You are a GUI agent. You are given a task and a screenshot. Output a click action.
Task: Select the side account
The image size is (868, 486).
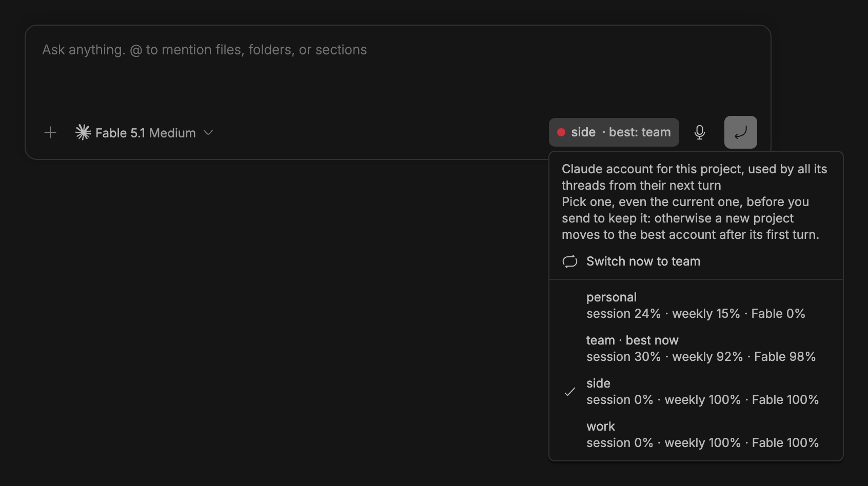(696, 392)
